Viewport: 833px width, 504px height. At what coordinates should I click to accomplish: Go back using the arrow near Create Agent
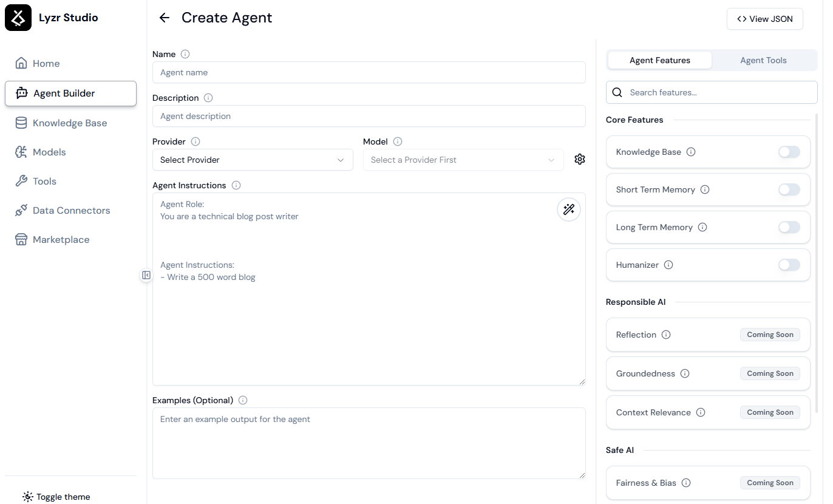164,18
